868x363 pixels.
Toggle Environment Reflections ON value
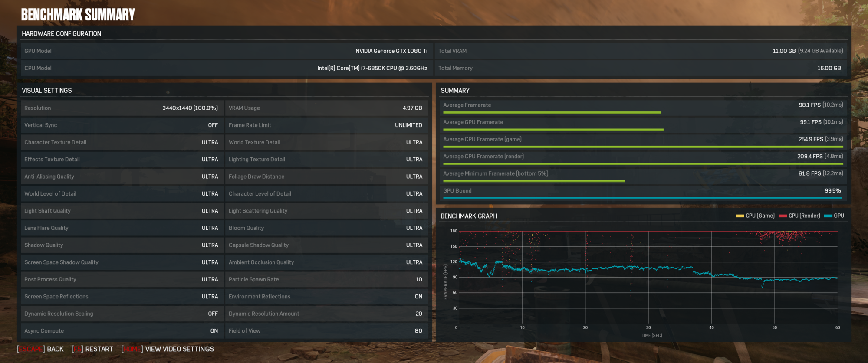point(418,297)
